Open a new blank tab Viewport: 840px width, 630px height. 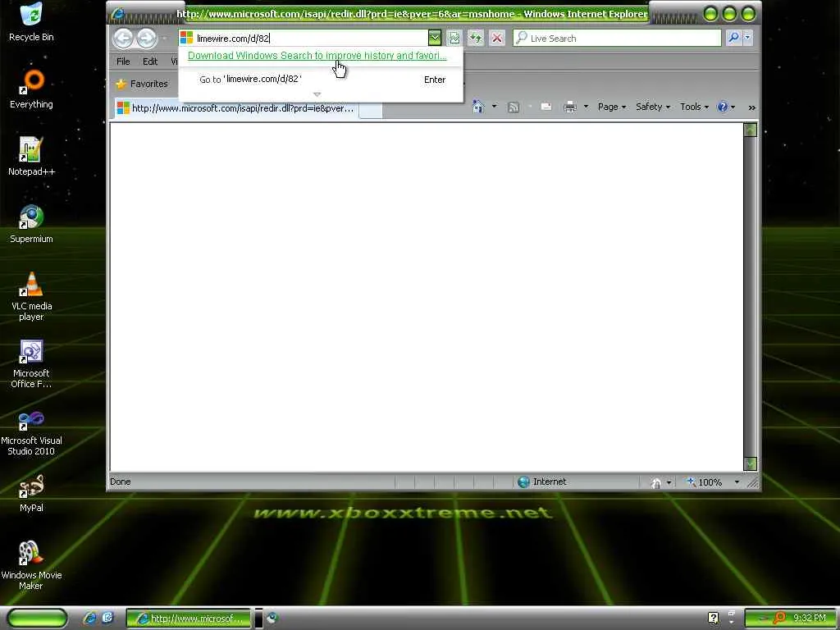point(371,109)
